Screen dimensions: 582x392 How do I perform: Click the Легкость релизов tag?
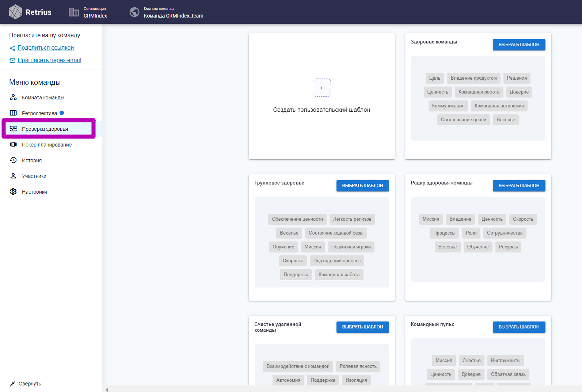[x=352, y=219]
